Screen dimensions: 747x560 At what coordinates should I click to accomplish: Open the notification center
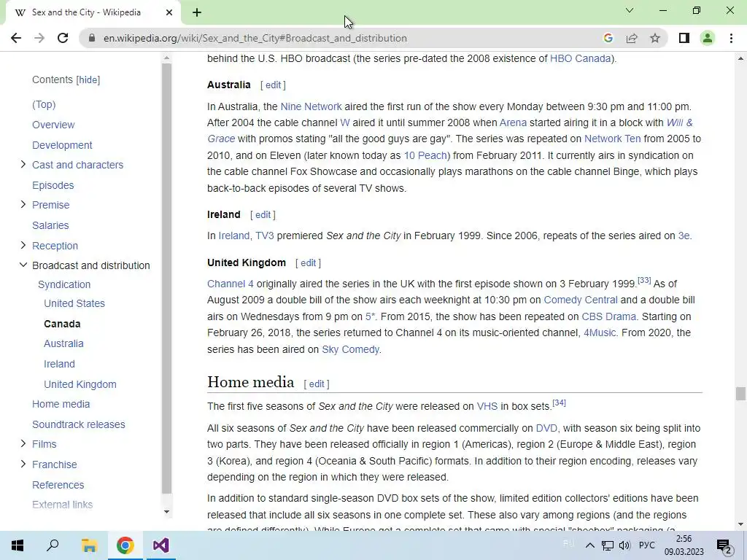tap(724, 545)
